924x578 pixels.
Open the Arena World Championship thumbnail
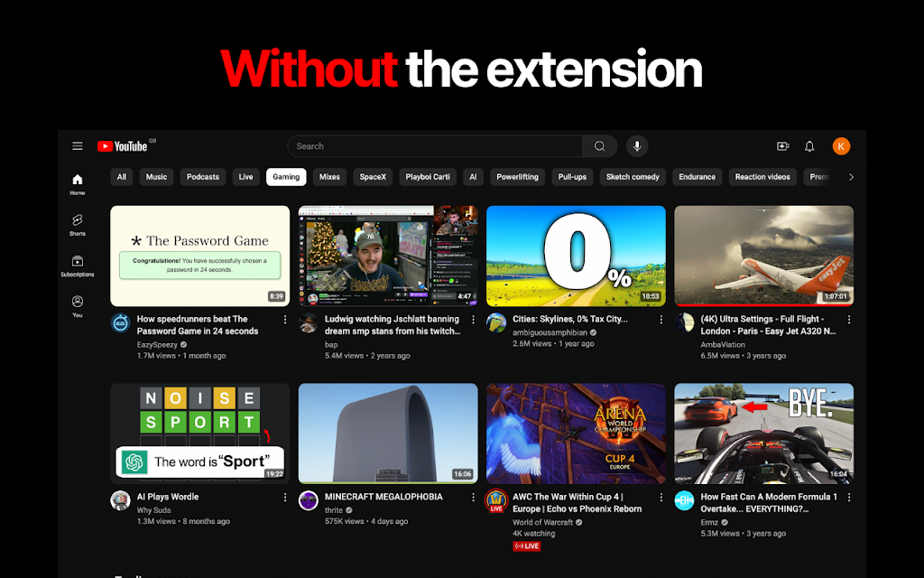[576, 433]
